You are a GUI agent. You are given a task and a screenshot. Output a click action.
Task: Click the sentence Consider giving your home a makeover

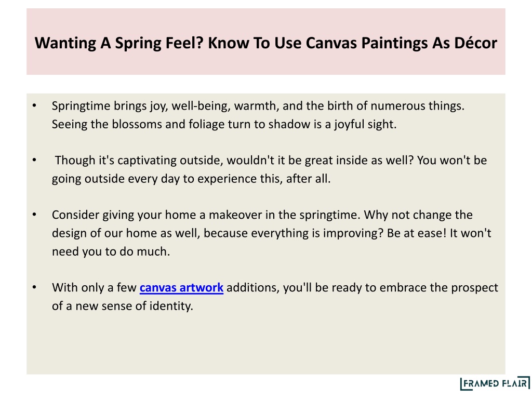pyautogui.click(x=206, y=215)
